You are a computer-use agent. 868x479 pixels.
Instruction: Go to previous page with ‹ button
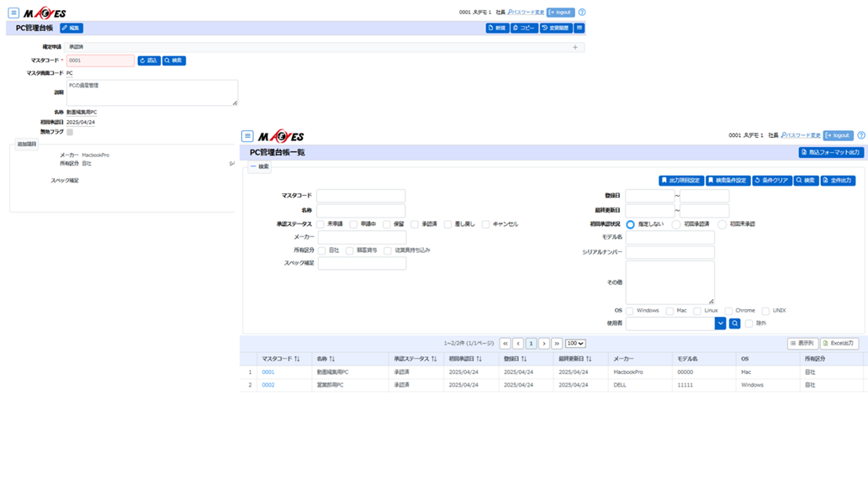(x=518, y=344)
